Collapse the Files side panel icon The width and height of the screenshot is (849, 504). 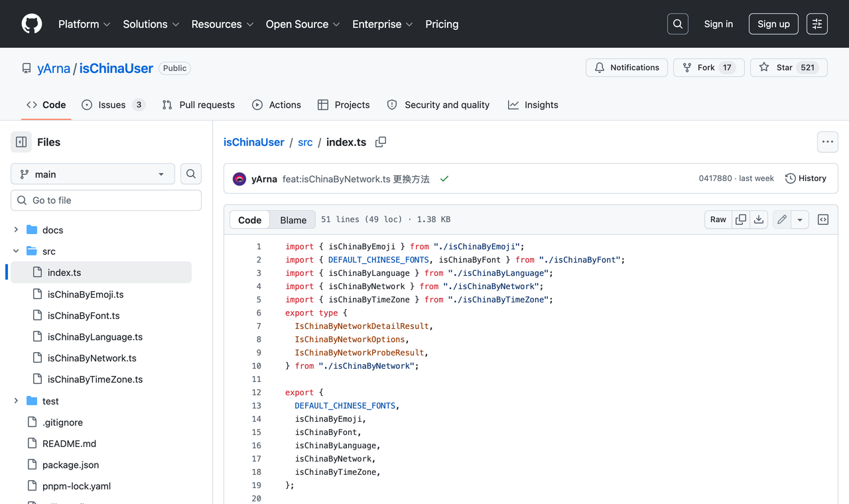(21, 142)
